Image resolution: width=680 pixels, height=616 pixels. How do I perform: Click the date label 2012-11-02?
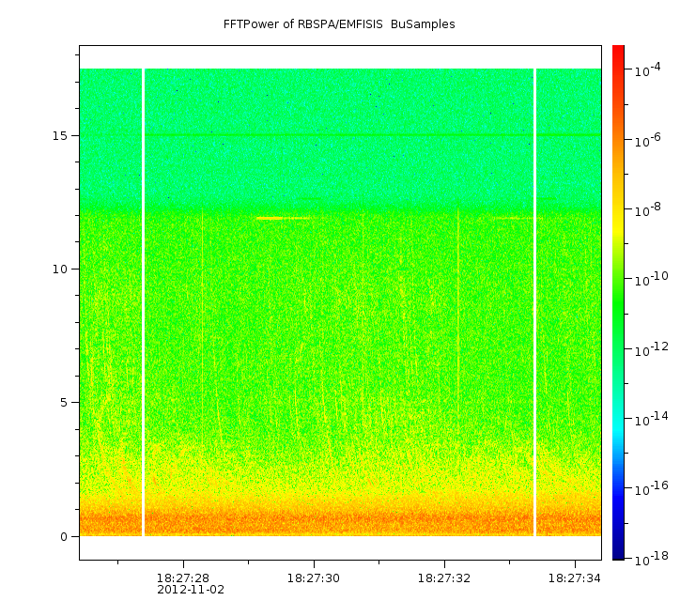coord(191,590)
